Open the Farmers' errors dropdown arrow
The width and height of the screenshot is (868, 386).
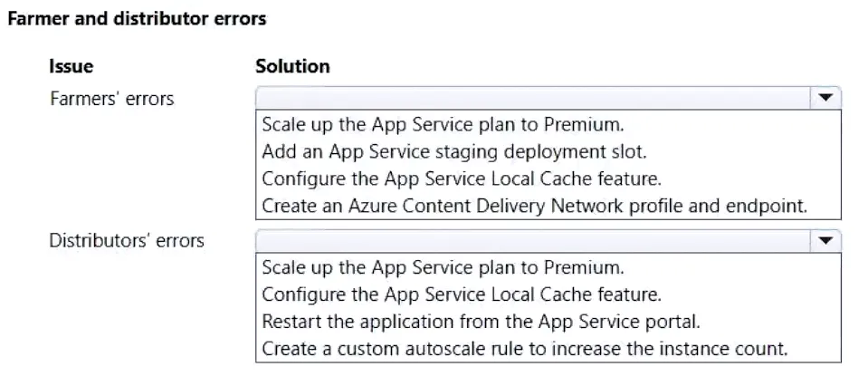(x=825, y=98)
